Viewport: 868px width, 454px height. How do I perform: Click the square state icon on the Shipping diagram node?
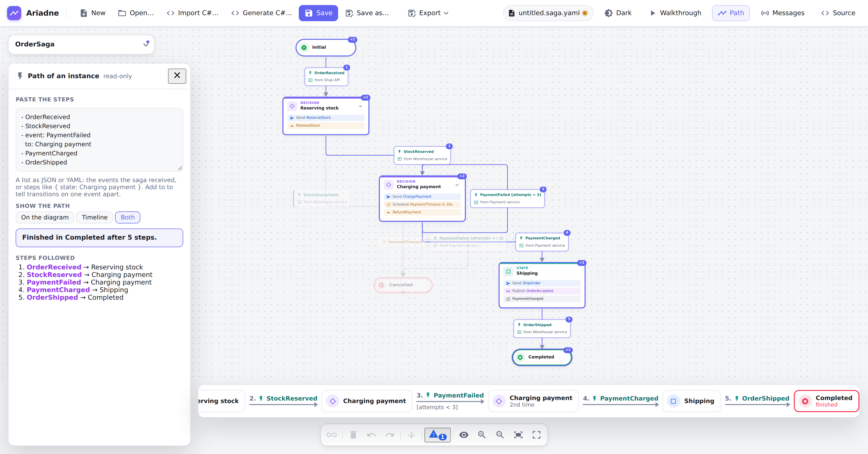click(x=508, y=271)
